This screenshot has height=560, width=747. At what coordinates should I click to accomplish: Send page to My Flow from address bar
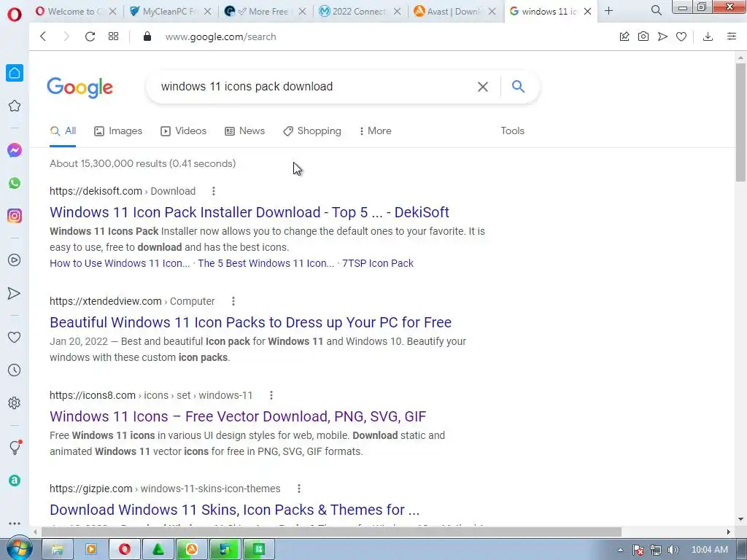pyautogui.click(x=662, y=36)
